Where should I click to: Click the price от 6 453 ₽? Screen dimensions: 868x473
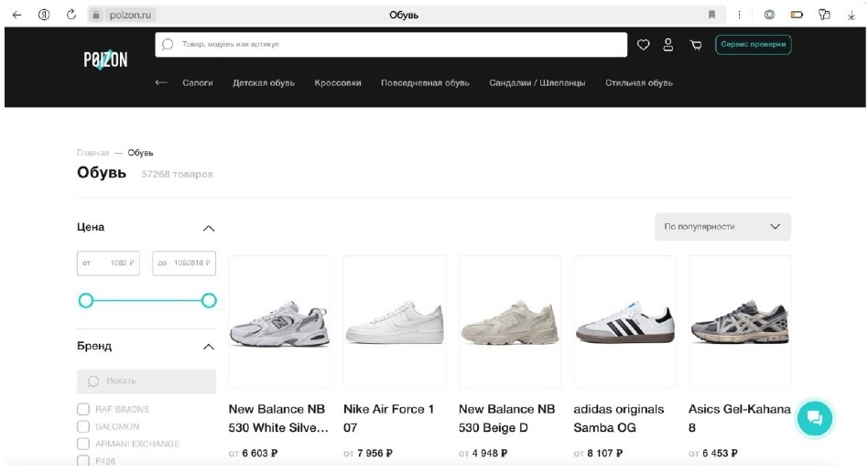click(x=713, y=454)
